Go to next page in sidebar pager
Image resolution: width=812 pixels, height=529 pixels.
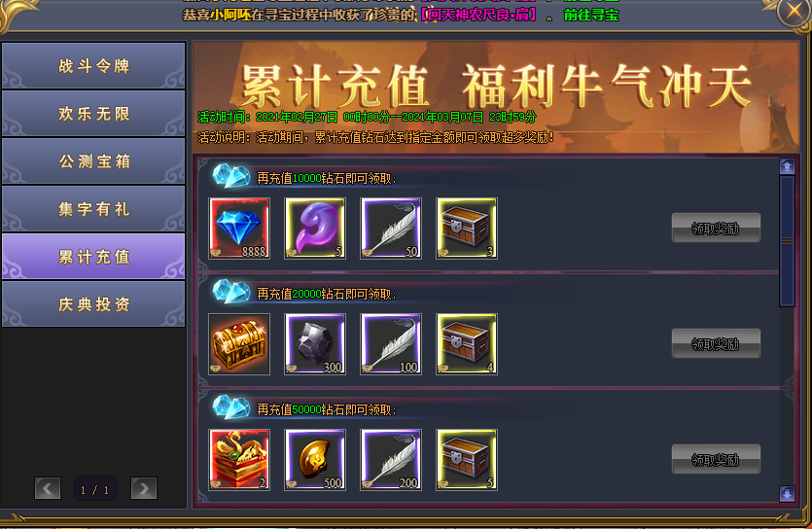pyautogui.click(x=144, y=488)
